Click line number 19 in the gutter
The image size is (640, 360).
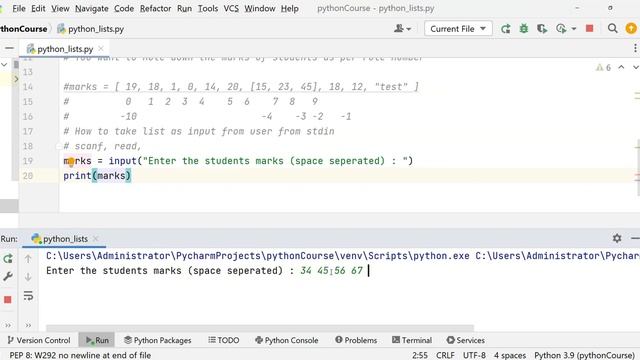pos(28,161)
